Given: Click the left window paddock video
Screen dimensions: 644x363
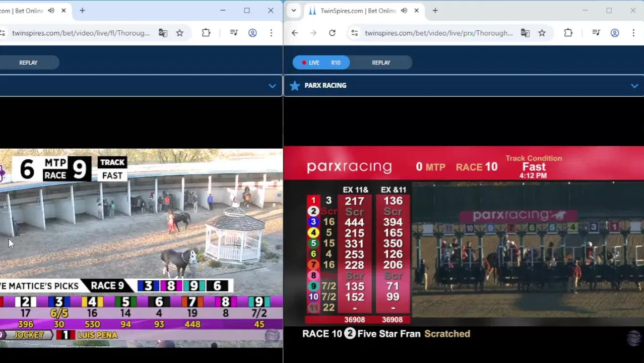Looking at the screenshot, I should coord(141,248).
